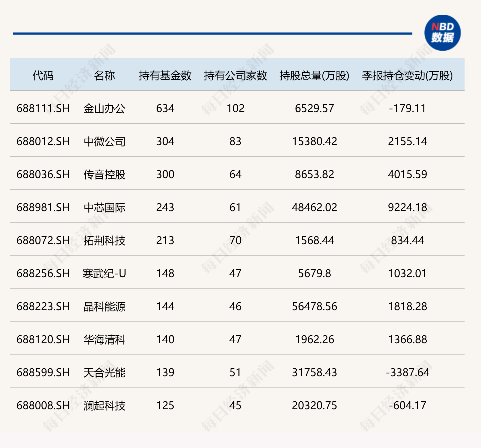Click the NBD数据 logo badge

tap(442, 33)
